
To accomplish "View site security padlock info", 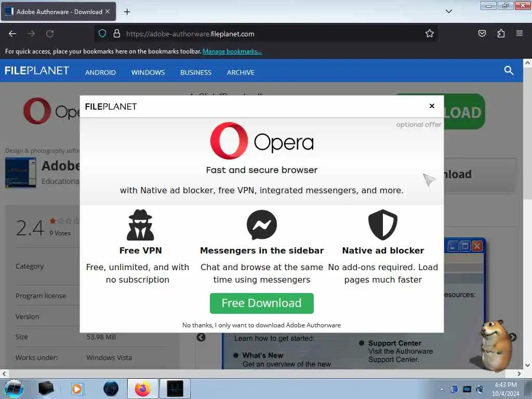I will 117,34.
